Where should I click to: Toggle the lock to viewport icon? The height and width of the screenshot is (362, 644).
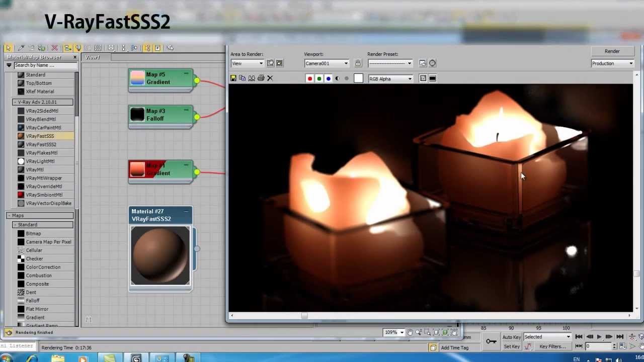[x=358, y=63]
